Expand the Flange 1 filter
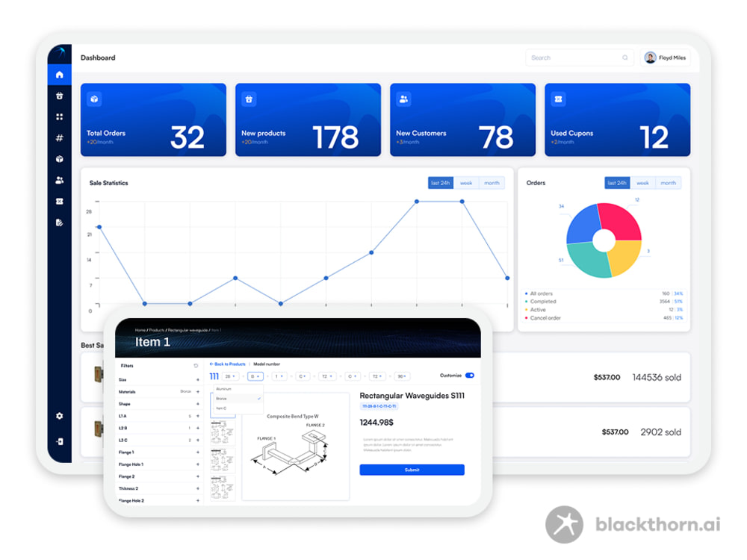Viewport: 747px width, 560px height. pyautogui.click(x=198, y=452)
